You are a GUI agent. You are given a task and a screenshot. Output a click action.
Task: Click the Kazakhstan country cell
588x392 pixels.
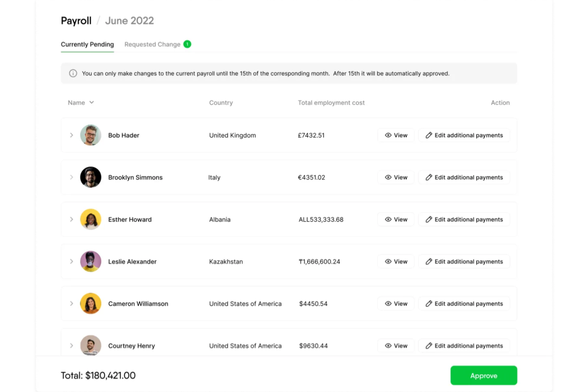[226, 262]
